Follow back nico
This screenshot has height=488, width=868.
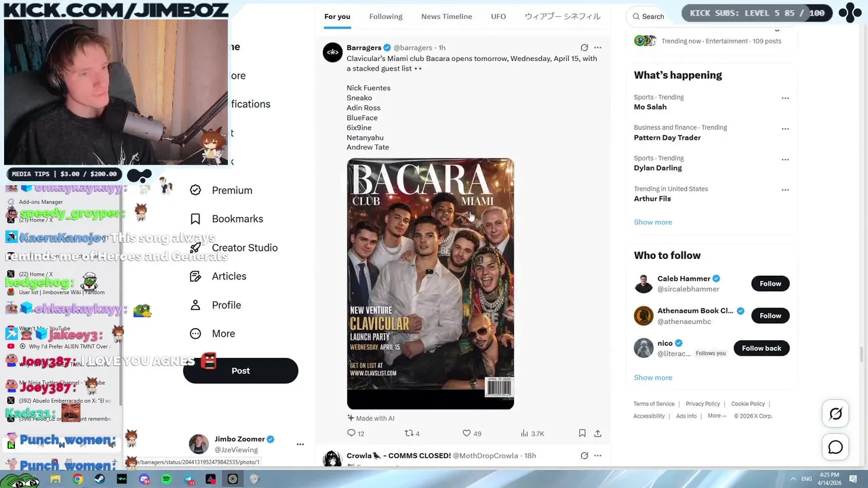tap(762, 348)
